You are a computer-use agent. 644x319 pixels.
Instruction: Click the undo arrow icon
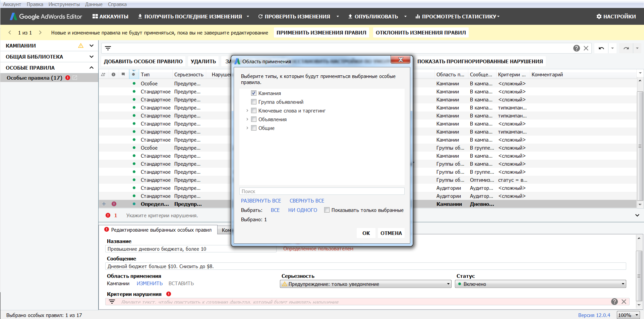pyautogui.click(x=601, y=48)
